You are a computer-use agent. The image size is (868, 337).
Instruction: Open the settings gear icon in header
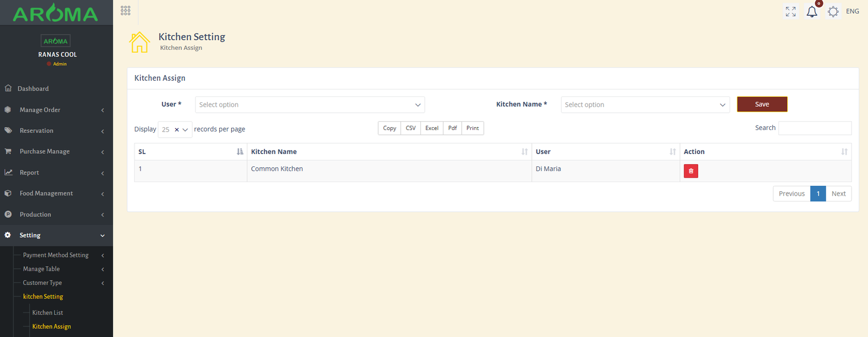833,11
